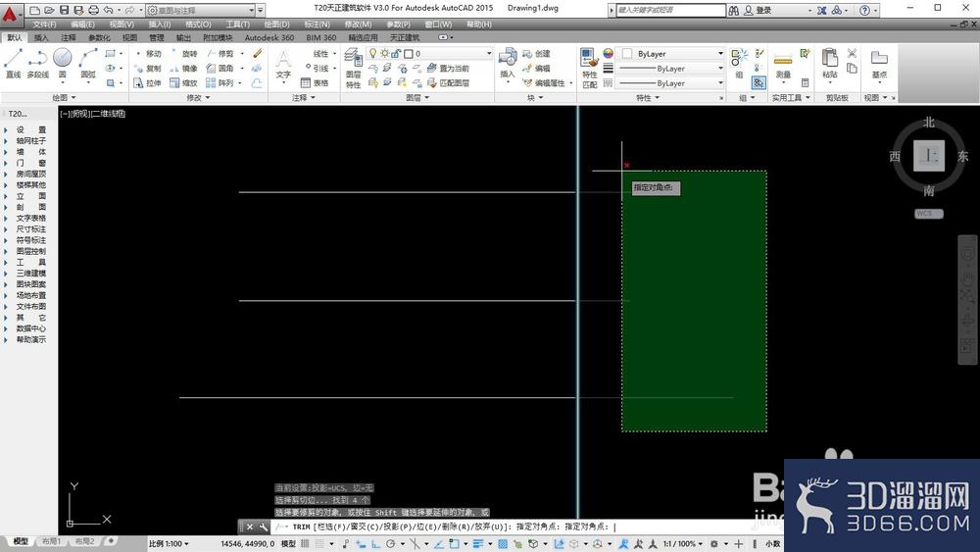Click the color wheel object color icon

pyautogui.click(x=608, y=54)
